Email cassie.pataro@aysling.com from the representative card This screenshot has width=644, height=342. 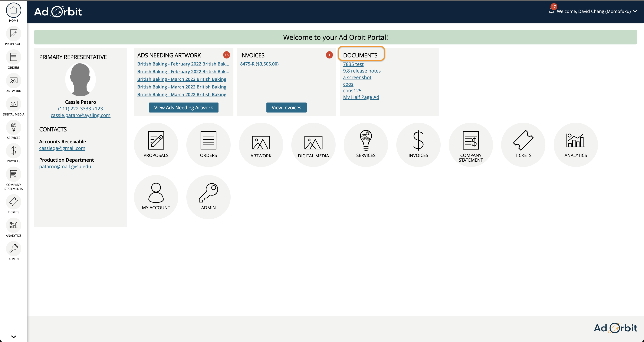point(80,115)
